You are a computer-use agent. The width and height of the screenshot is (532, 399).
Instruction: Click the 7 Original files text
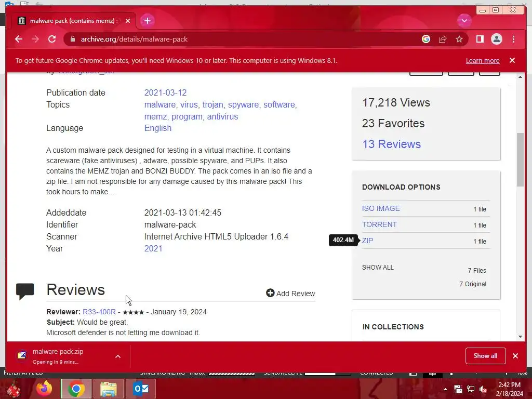click(473, 284)
